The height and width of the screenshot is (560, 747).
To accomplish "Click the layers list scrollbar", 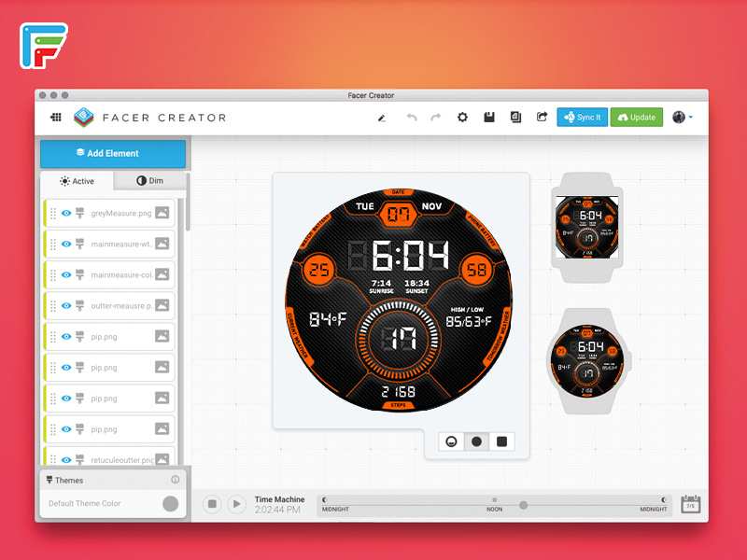I will pos(188,202).
